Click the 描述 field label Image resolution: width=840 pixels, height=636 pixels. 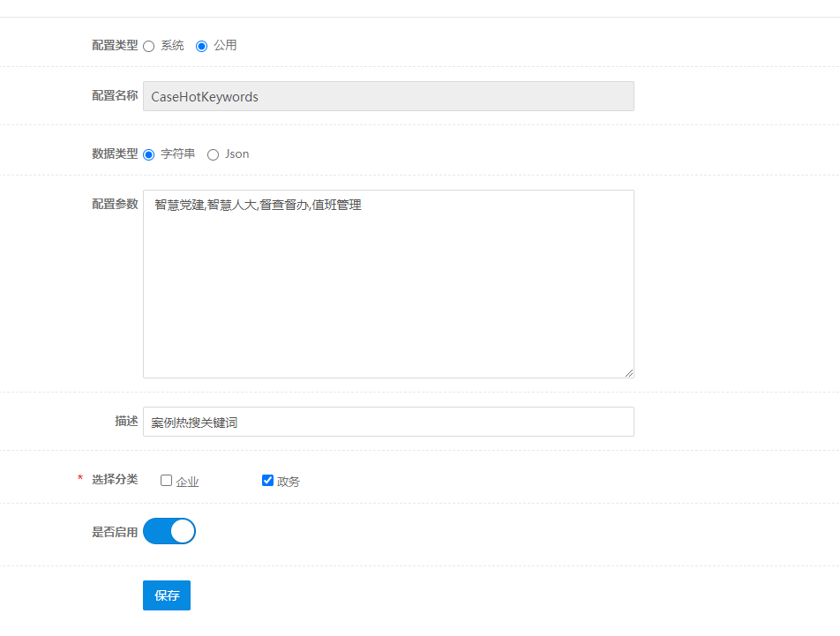tap(126, 422)
